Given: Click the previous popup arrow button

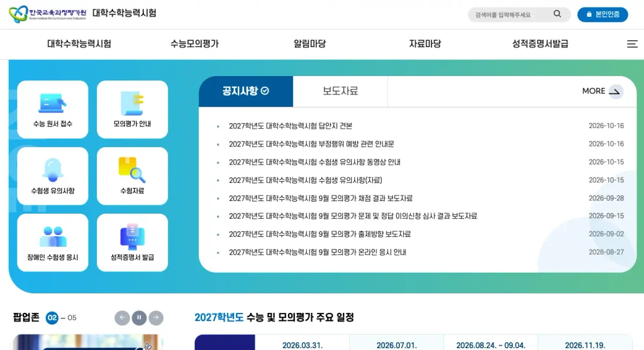Looking at the screenshot, I should 122,317.
